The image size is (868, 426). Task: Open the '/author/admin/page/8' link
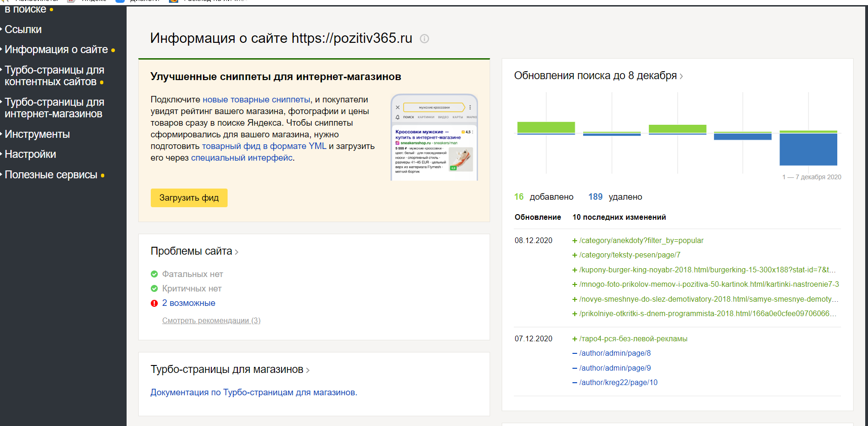pyautogui.click(x=615, y=353)
